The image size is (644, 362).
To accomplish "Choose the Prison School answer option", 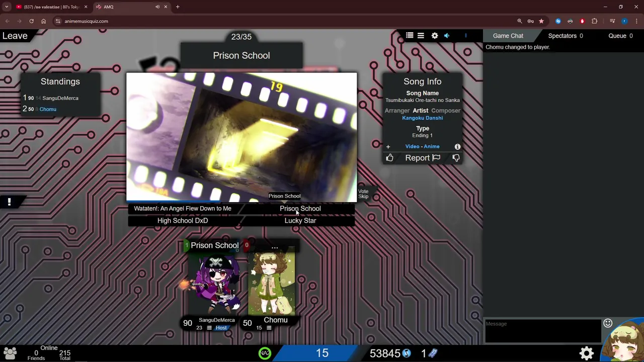I will 300,208.
